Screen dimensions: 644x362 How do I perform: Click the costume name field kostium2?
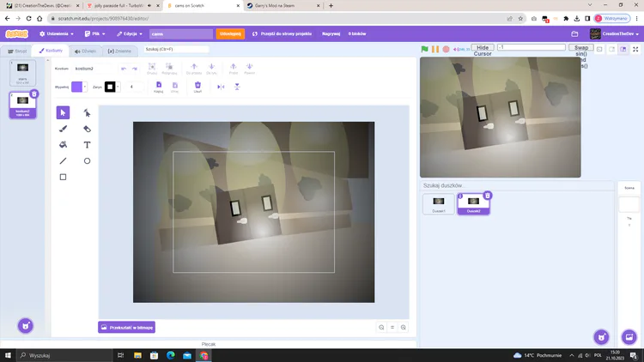(x=94, y=69)
